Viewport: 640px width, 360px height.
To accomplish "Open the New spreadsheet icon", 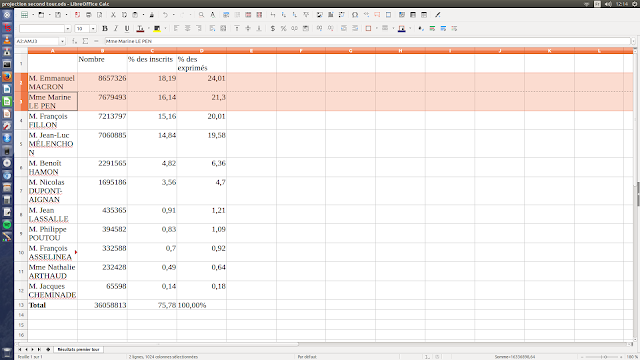I will click(24, 15).
